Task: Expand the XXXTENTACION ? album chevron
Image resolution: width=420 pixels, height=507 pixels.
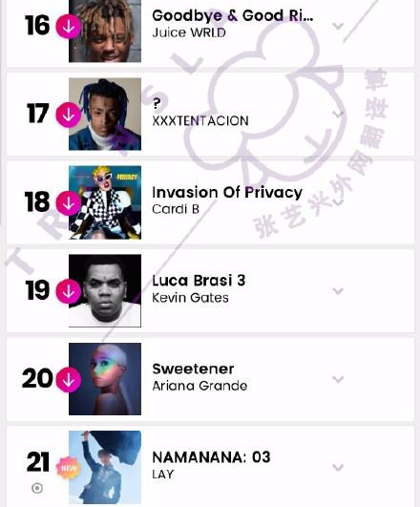Action: [338, 115]
